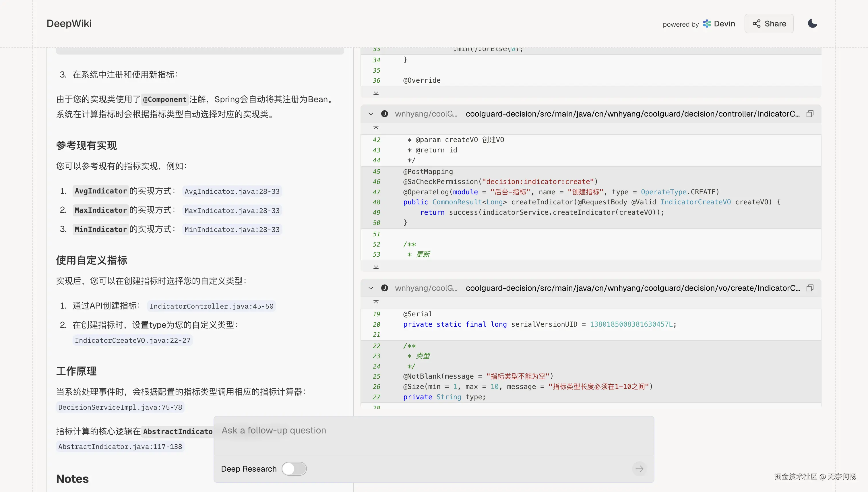Open the DeepWiki home link
The width and height of the screenshot is (868, 492).
tap(69, 24)
